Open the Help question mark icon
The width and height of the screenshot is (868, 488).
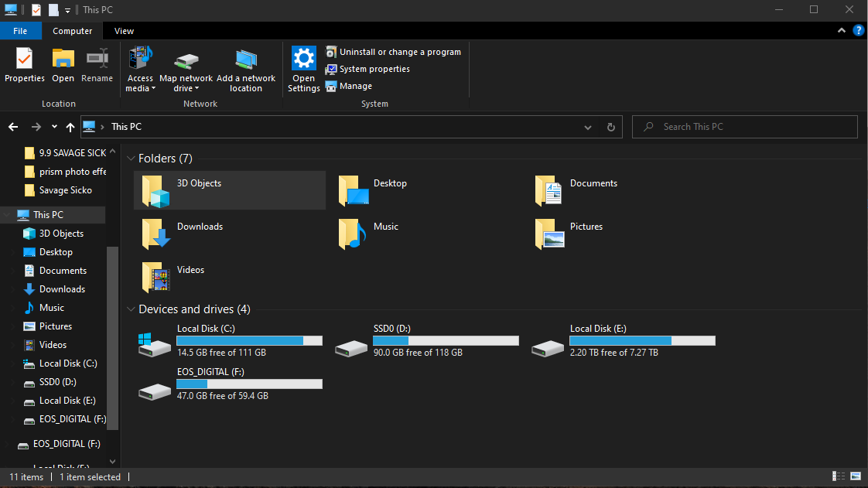click(858, 31)
